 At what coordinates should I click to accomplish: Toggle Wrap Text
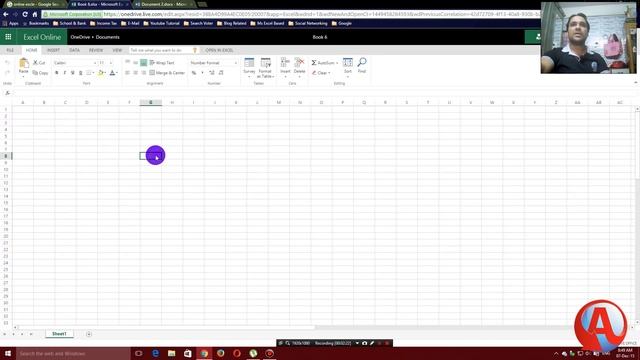coord(162,62)
